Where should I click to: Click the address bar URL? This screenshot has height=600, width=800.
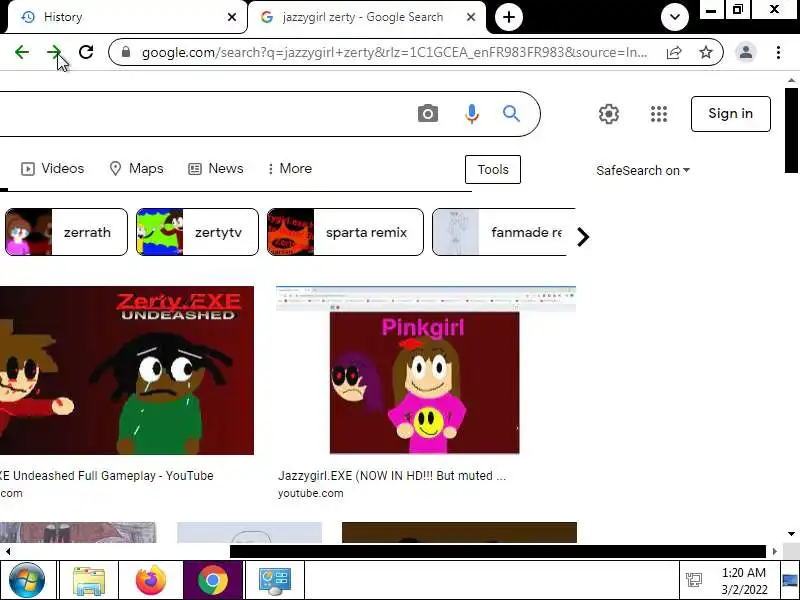(x=394, y=52)
